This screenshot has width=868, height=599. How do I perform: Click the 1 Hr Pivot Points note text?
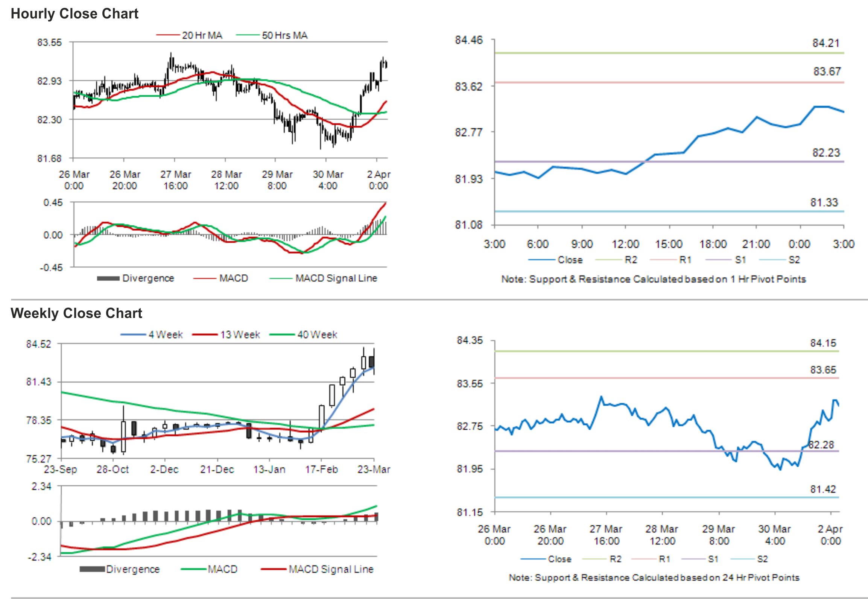[654, 279]
